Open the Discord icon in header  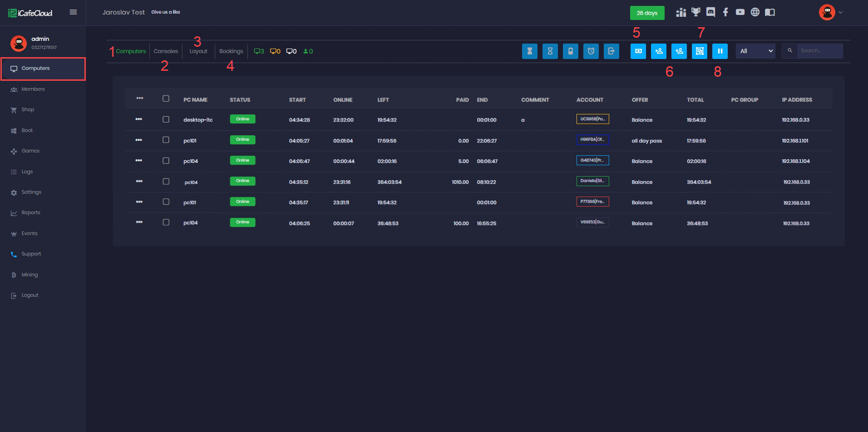[x=710, y=12]
